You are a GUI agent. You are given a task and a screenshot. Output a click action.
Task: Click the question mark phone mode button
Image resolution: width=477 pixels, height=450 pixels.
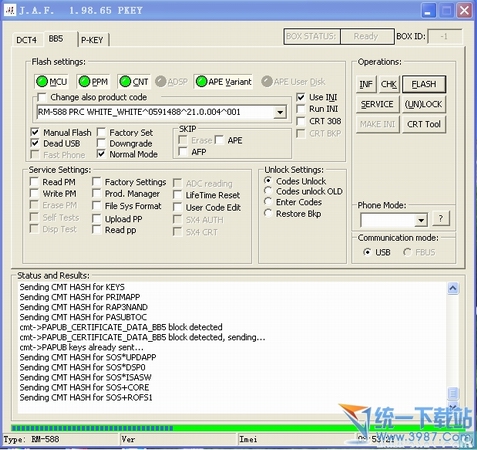tap(441, 219)
